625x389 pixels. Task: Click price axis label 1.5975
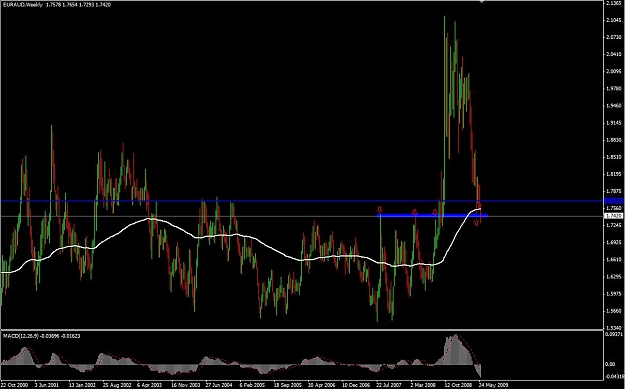613,294
